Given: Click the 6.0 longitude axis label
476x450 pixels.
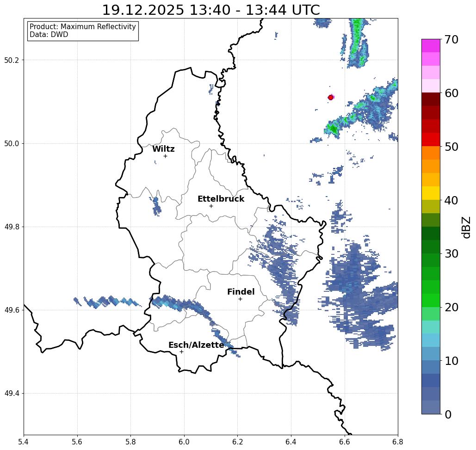Looking at the screenshot, I should pos(184,442).
